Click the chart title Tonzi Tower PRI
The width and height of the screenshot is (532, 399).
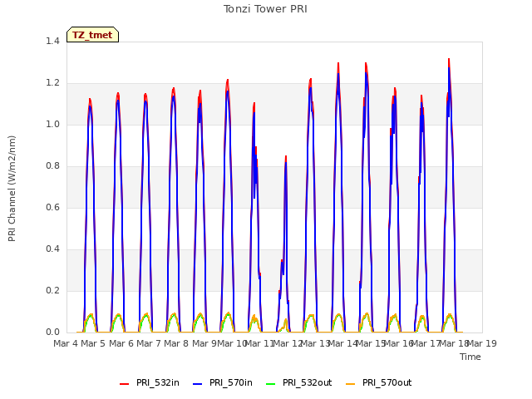265,9
